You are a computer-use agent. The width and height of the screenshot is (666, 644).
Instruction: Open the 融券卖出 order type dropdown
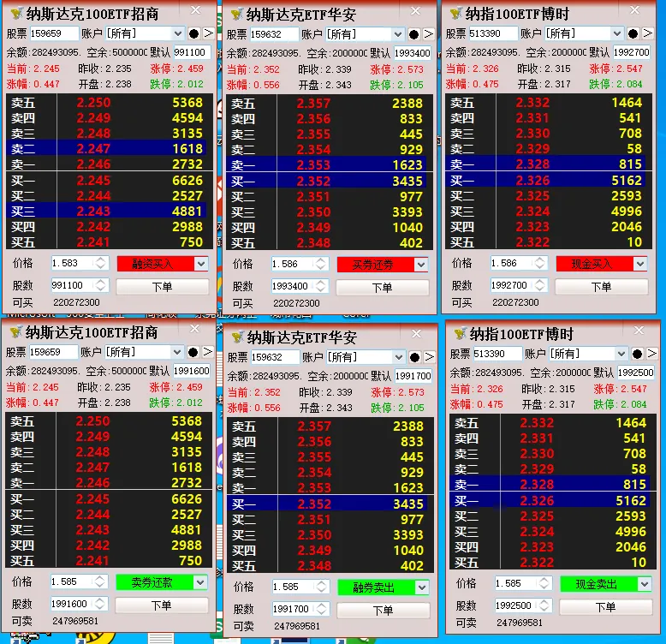[422, 587]
